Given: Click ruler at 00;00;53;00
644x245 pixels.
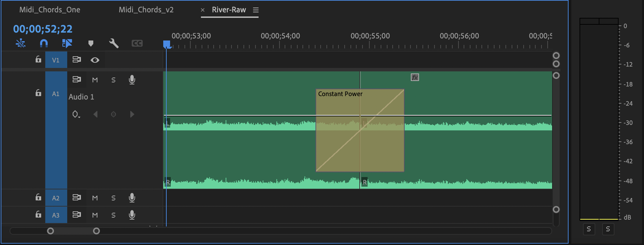Looking at the screenshot, I should 191,36.
